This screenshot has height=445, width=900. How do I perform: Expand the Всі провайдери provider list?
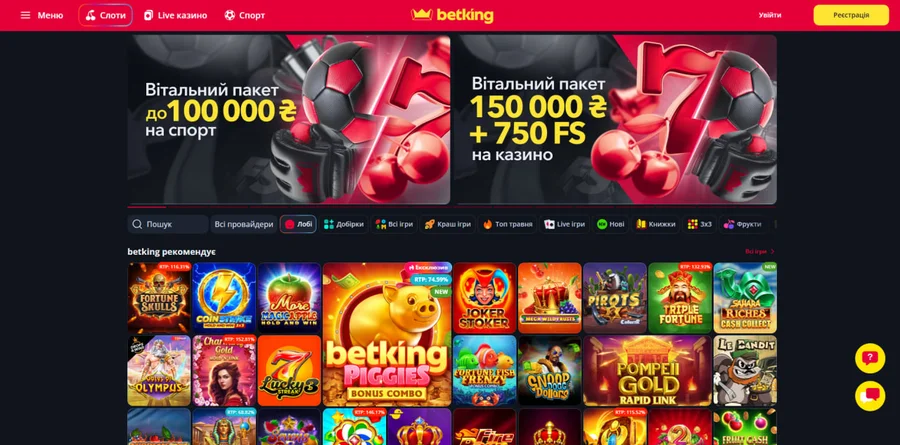click(244, 225)
